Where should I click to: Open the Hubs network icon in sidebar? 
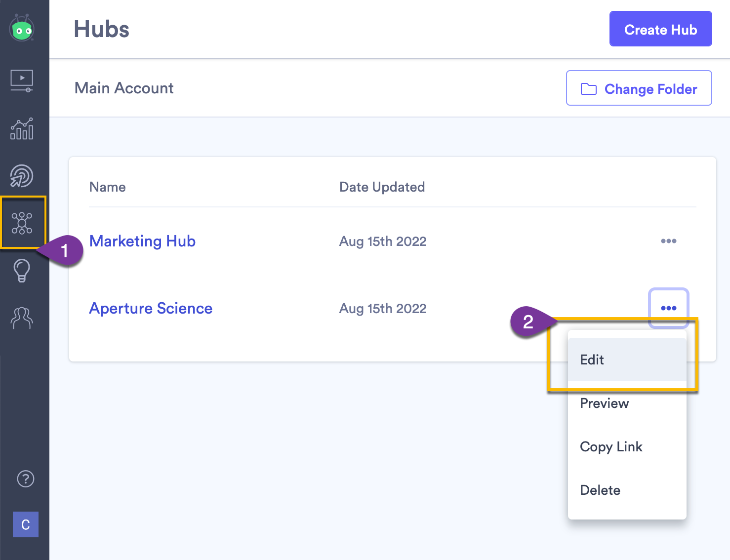[22, 223]
